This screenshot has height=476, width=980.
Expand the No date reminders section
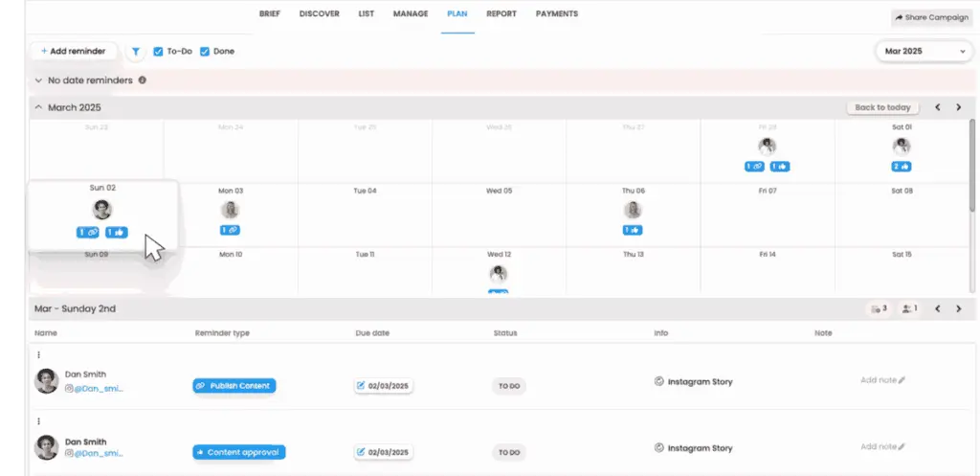click(38, 80)
